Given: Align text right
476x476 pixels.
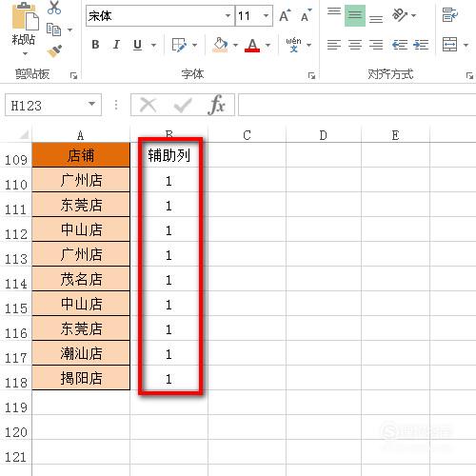Looking at the screenshot, I should point(376,45).
